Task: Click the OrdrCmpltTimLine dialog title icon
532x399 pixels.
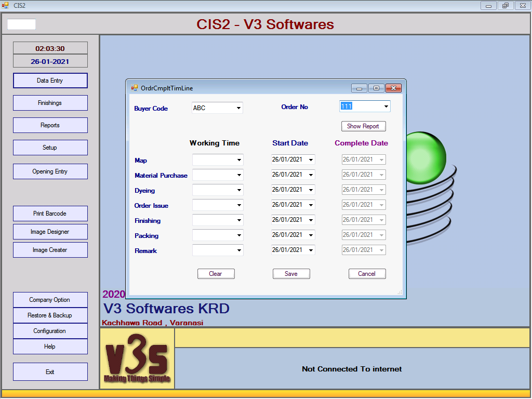Action: point(135,88)
